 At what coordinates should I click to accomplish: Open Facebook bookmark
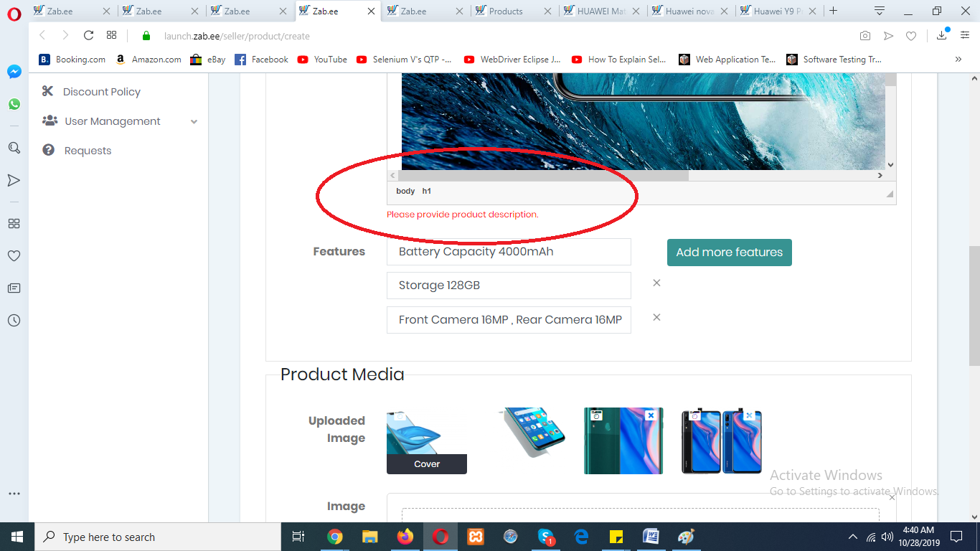(x=262, y=60)
